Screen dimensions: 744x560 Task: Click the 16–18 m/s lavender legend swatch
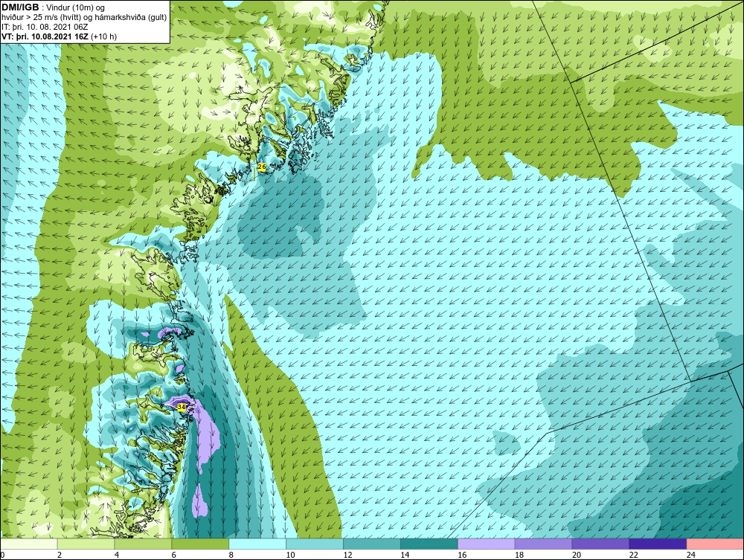pos(487,544)
